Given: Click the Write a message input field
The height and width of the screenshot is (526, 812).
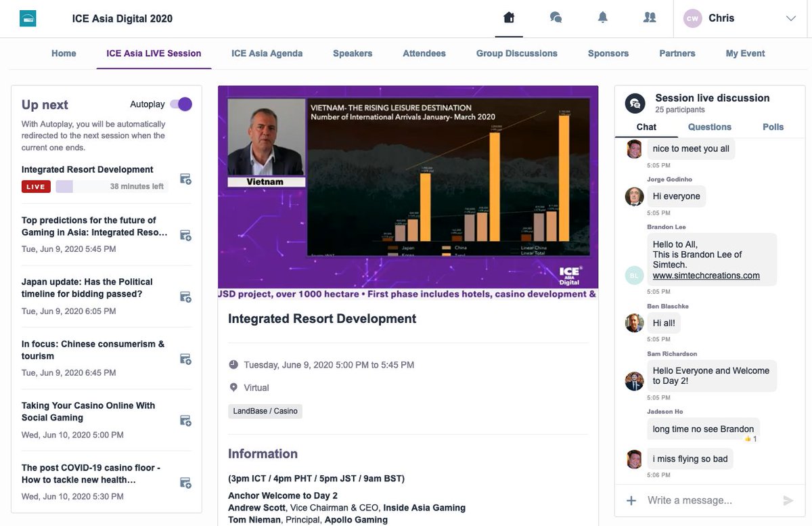Looking at the screenshot, I should 709,500.
